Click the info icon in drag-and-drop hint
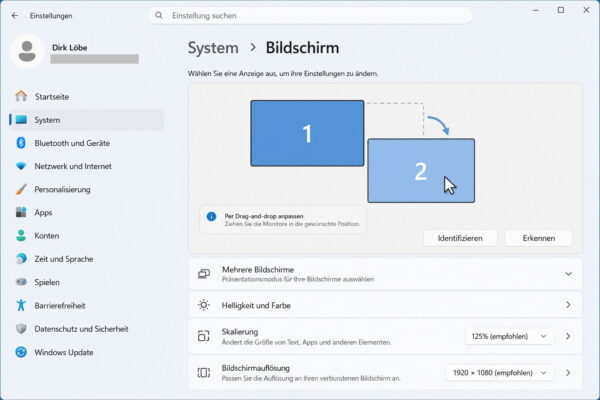 211,217
